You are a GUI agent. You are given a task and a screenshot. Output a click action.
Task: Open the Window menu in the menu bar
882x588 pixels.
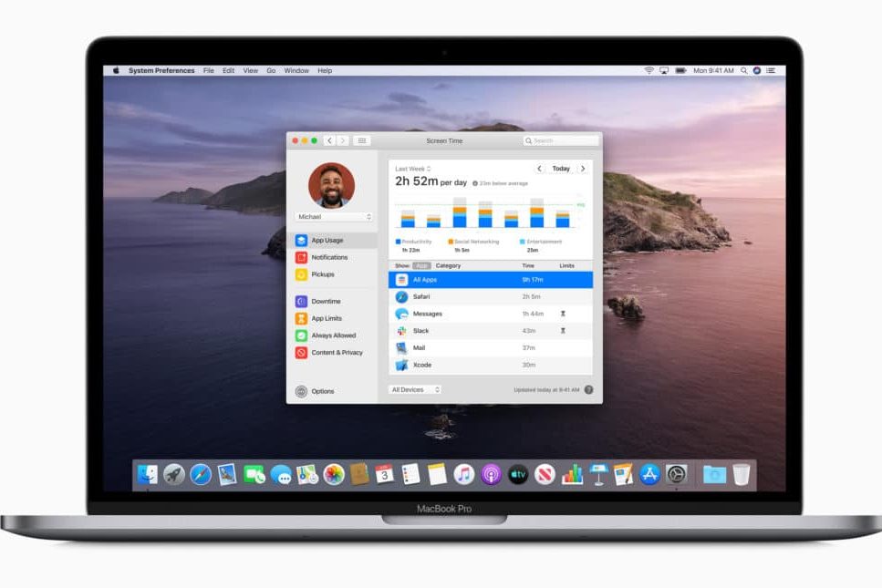tap(296, 70)
